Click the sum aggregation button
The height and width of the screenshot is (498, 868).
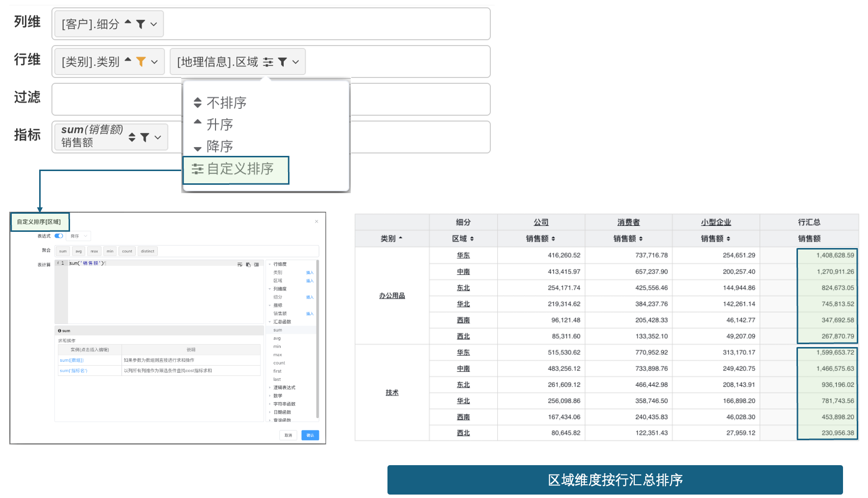click(63, 251)
